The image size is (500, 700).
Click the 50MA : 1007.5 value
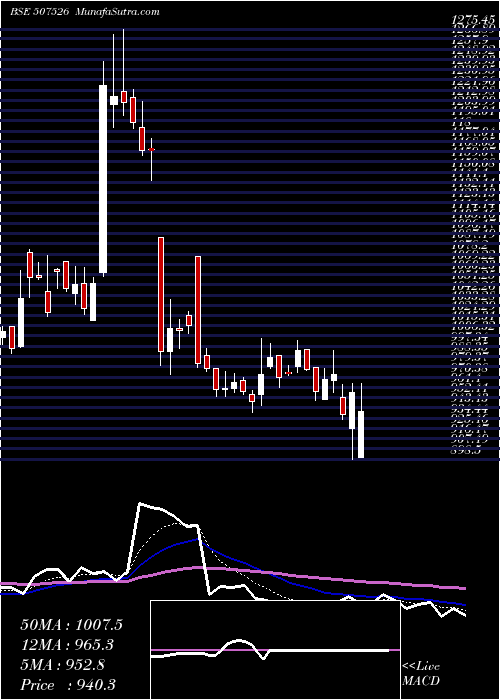[71, 625]
